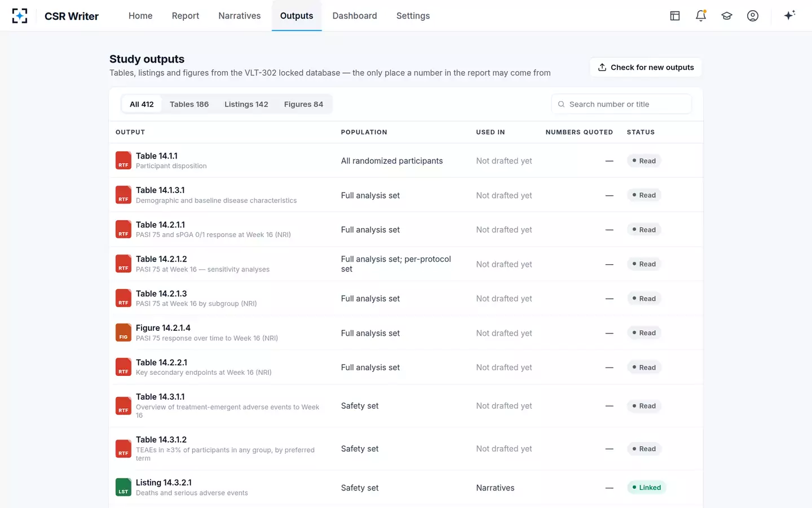Switch to the Narratives nav tab
Viewport: 812px width, 508px height.
pos(240,16)
